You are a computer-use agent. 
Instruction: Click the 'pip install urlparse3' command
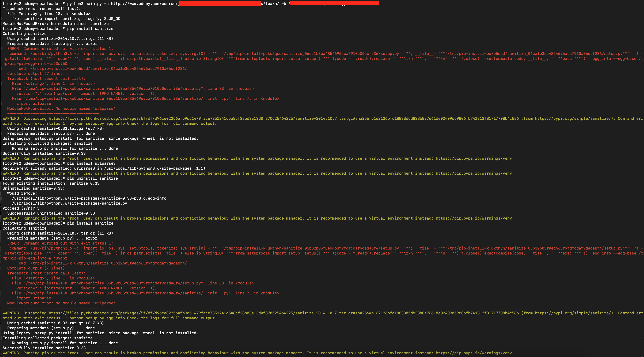pyautogui.click(x=91, y=163)
